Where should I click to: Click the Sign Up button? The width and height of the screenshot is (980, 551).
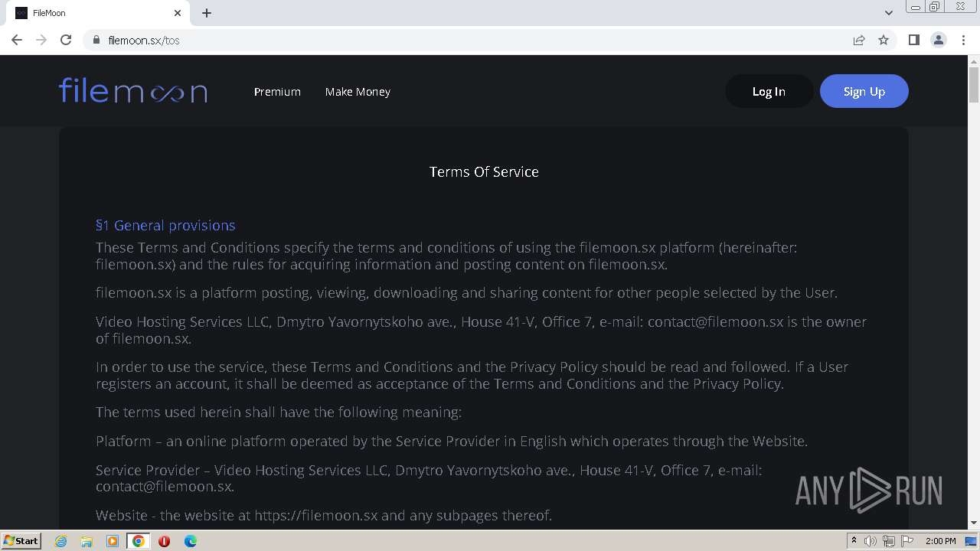coord(864,91)
